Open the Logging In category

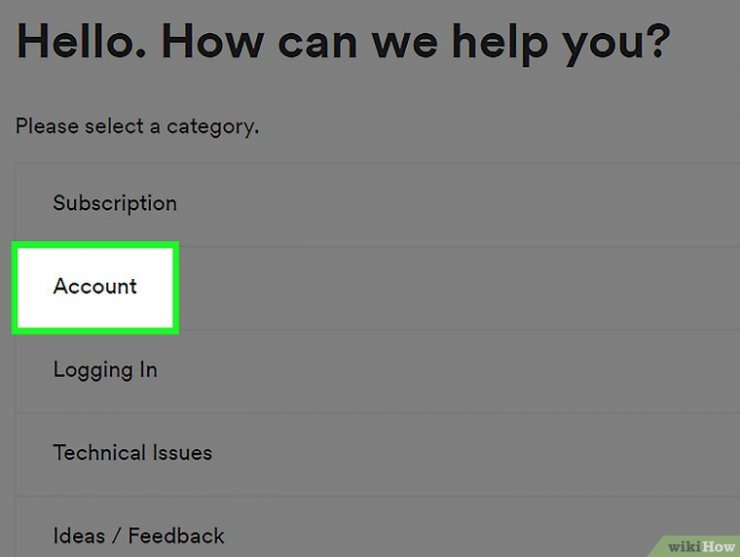click(378, 371)
